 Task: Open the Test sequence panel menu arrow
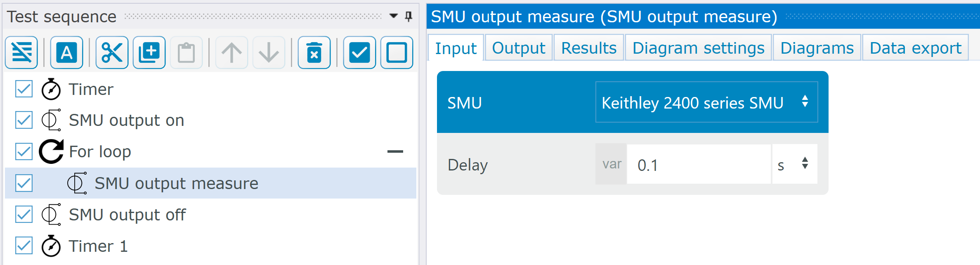[x=394, y=16]
